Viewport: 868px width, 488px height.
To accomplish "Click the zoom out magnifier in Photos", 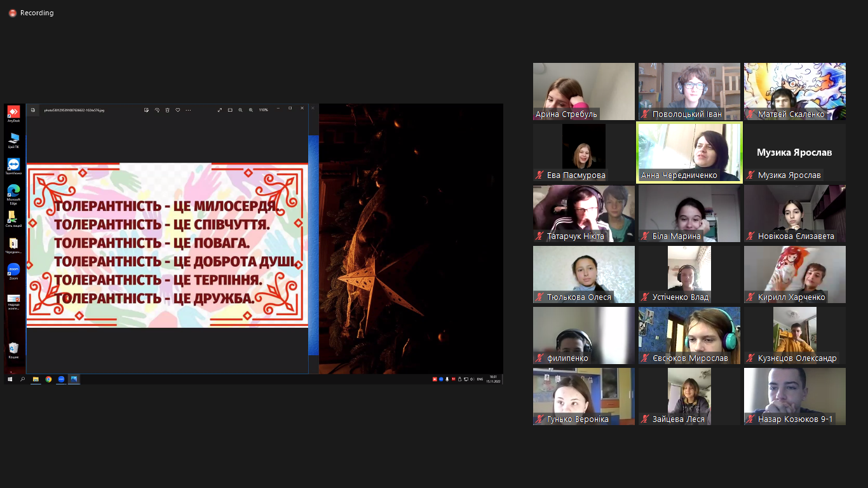I will (x=240, y=110).
